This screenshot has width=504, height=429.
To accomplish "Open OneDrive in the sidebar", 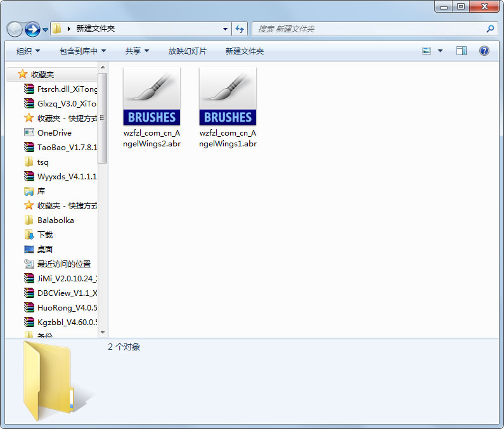I will coord(48,132).
